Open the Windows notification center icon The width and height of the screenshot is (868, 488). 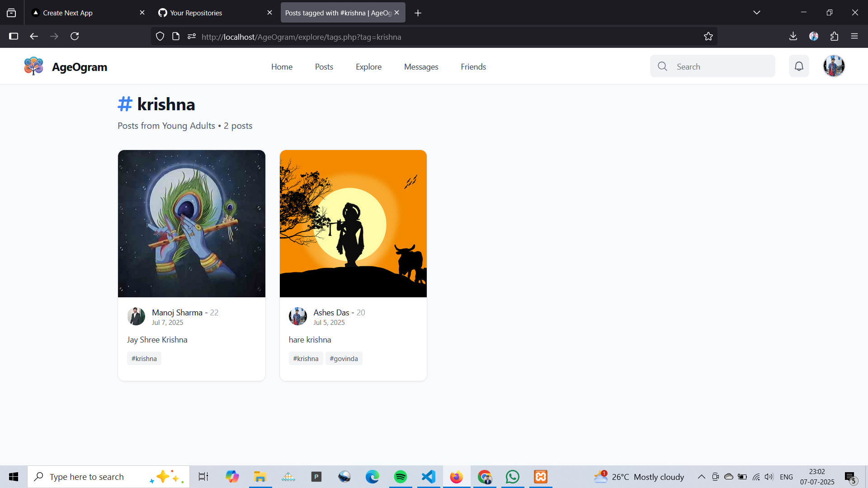[x=850, y=477]
